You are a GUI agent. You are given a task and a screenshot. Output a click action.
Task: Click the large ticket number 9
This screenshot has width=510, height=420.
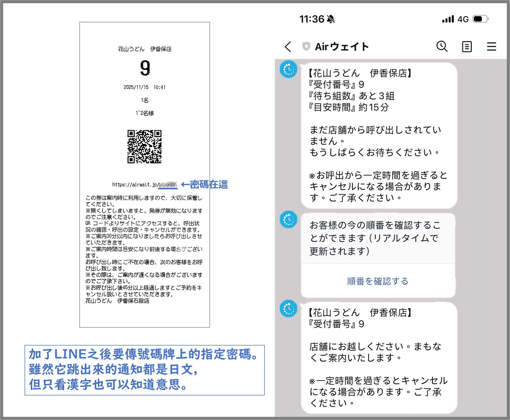145,68
